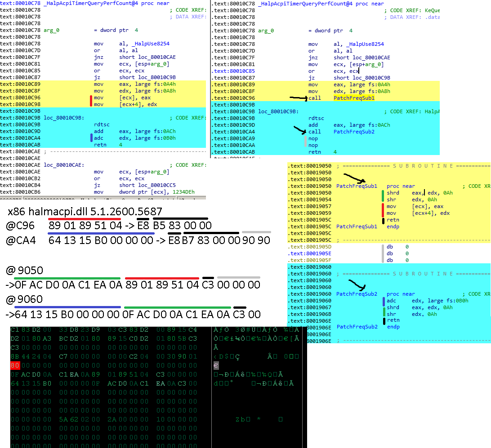Click 'shr' instruction at address 8001906B
The height and width of the screenshot is (448, 491).
[x=391, y=314]
